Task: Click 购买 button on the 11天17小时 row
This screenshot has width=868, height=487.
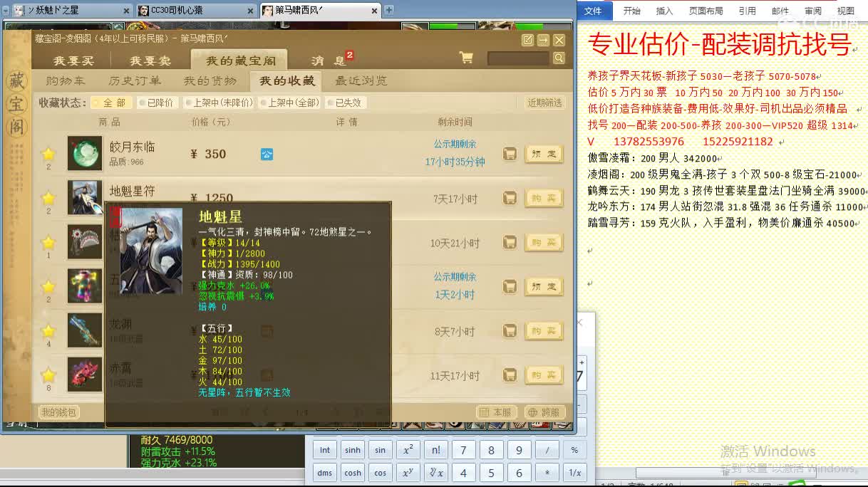Action: pyautogui.click(x=544, y=375)
